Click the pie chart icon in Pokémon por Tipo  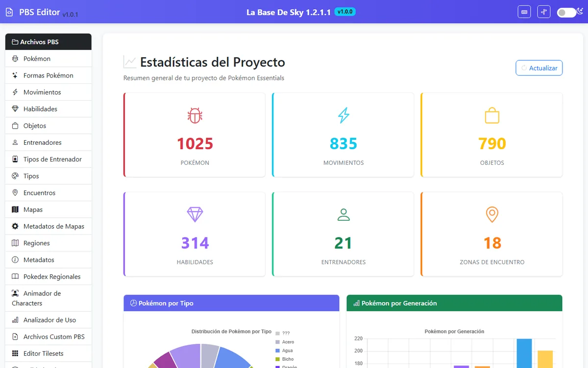[x=133, y=303]
